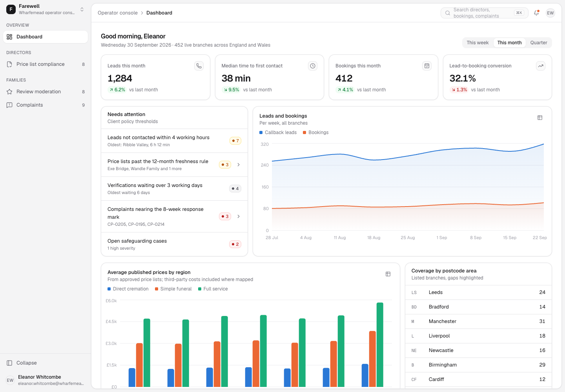This screenshot has width=565, height=392.
Task: Select the This month range
Action: coord(510,43)
